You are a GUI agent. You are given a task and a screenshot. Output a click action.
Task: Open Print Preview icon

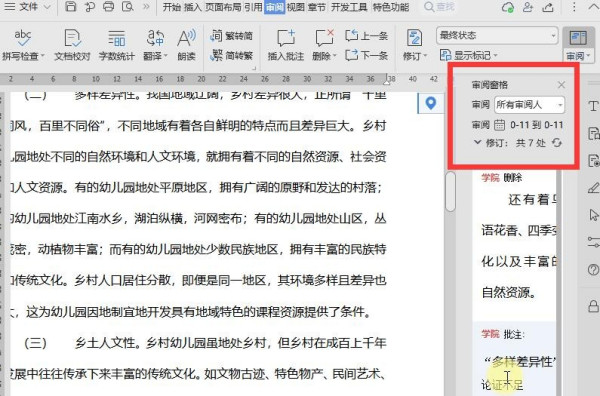click(x=127, y=7)
